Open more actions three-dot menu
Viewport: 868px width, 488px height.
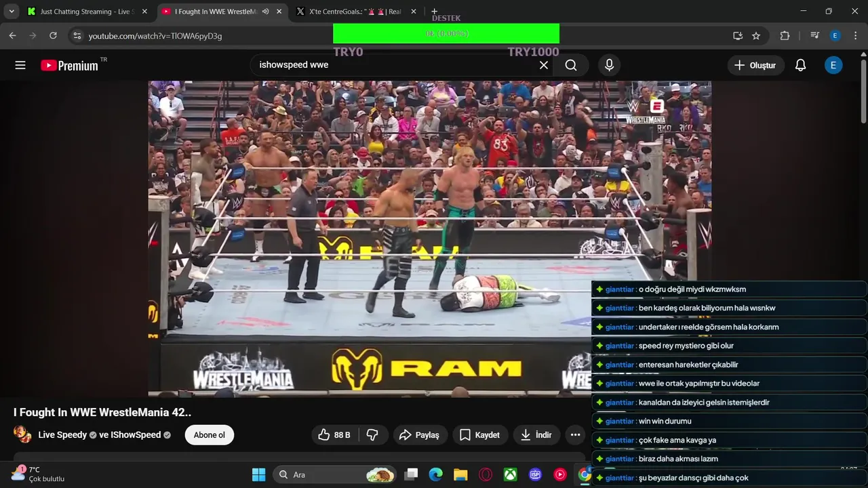pyautogui.click(x=575, y=435)
